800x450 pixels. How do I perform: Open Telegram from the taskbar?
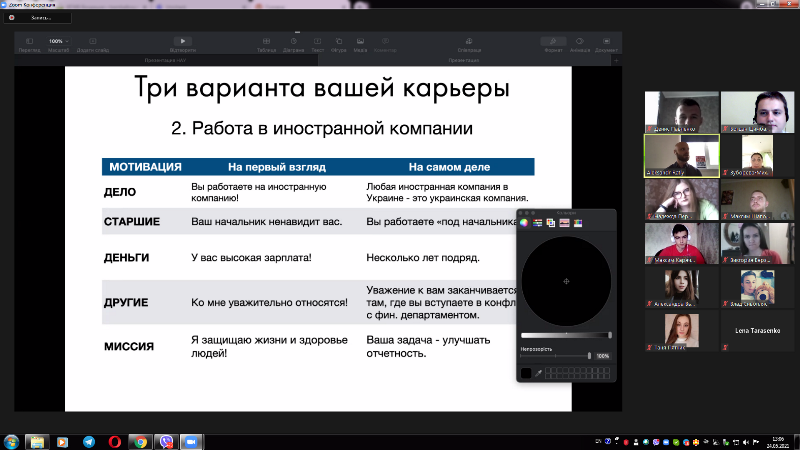(89, 442)
